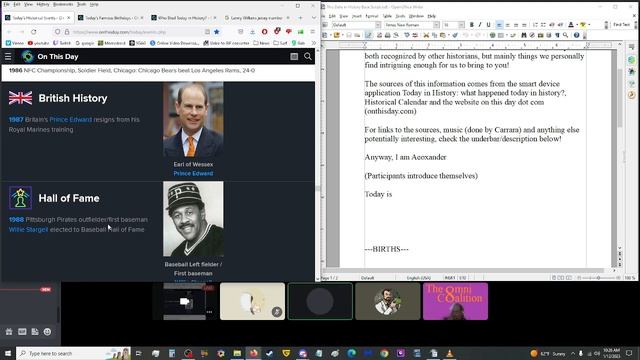Select The Omni Coalition participant thumbnail
Viewport: 640px width, 360px height.
[x=455, y=301]
